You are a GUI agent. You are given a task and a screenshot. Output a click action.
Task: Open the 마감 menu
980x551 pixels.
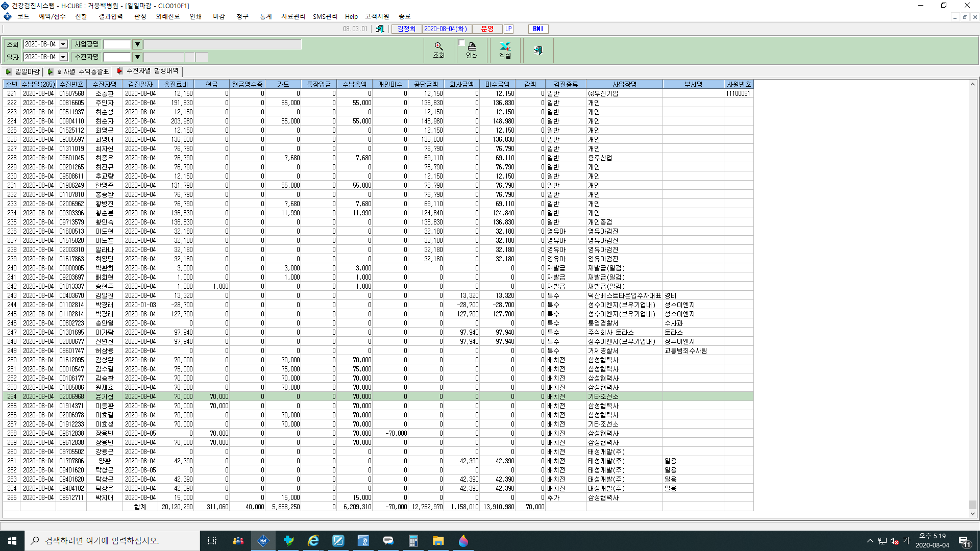click(x=219, y=16)
